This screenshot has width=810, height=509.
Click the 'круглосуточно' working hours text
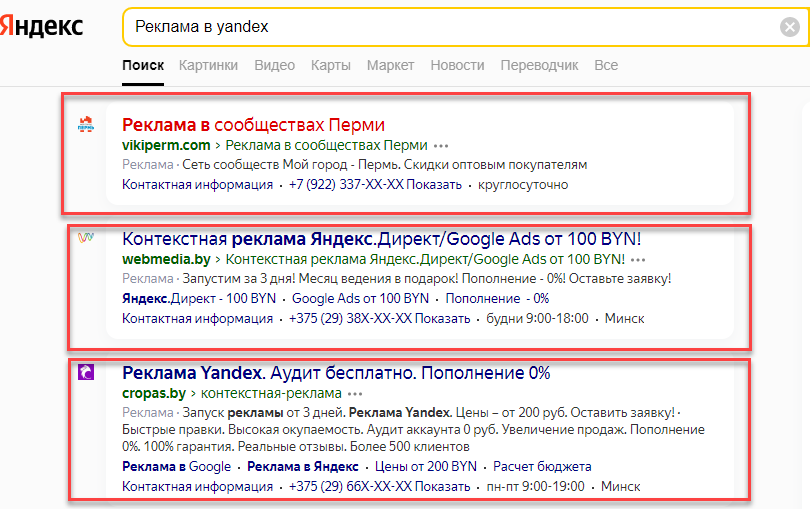[523, 184]
